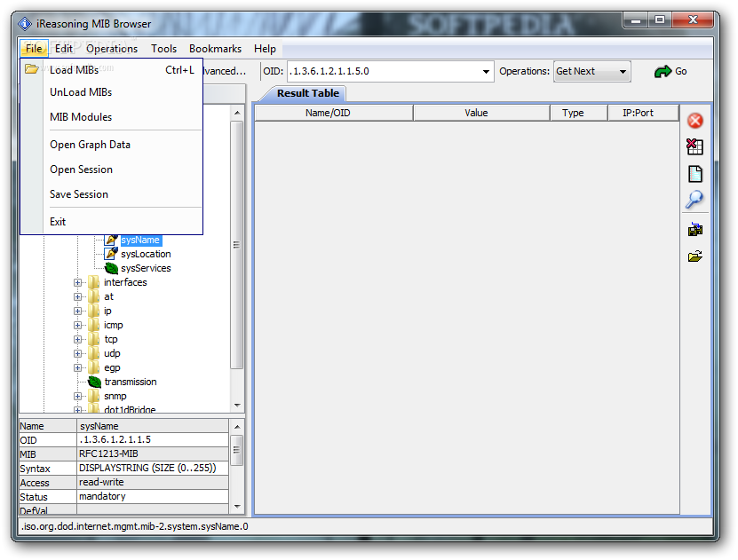Click the IP:Port column header

pos(643,113)
